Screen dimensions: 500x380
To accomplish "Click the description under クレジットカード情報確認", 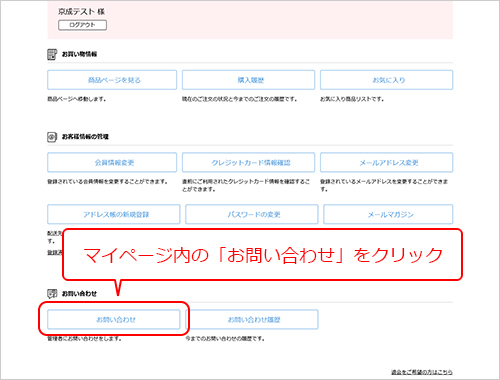I will pyautogui.click(x=246, y=186).
